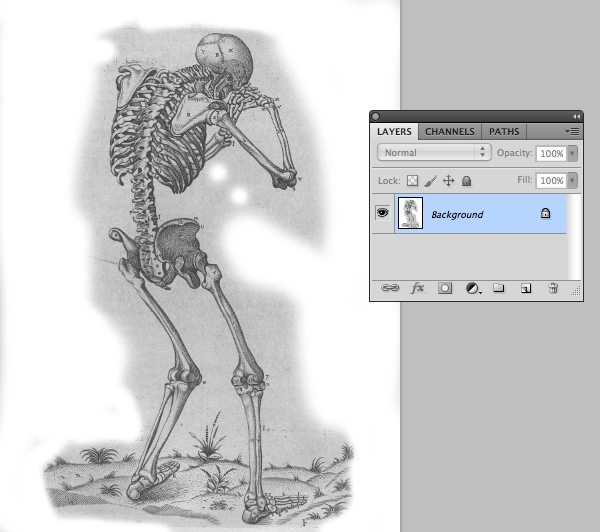Screen dimensions: 600x532
Task: Select the Layers tab
Action: 394,132
